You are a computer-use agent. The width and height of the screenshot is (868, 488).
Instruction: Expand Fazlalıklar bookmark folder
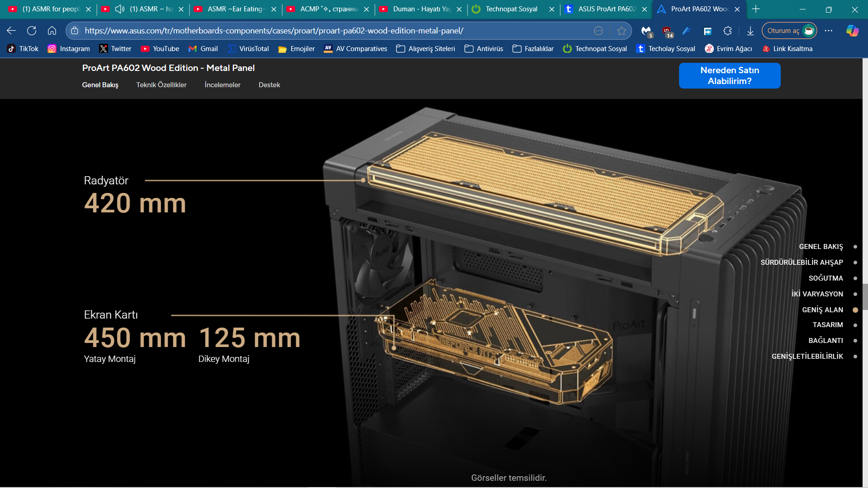tap(533, 49)
